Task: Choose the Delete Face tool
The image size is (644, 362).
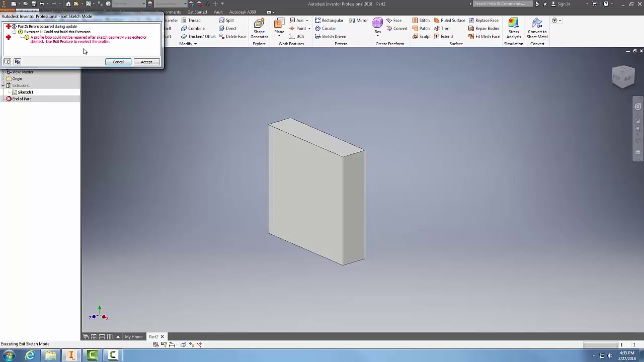Action: 232,36
